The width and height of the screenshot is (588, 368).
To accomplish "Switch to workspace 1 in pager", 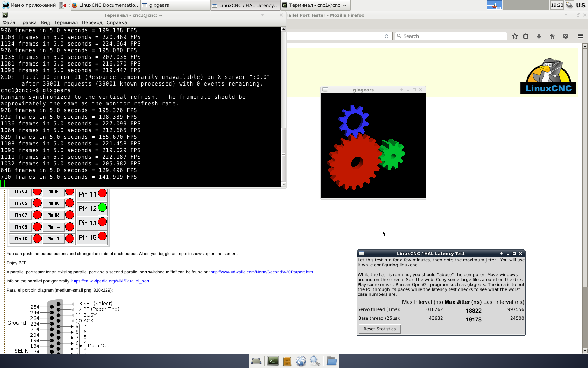I will [x=495, y=5].
